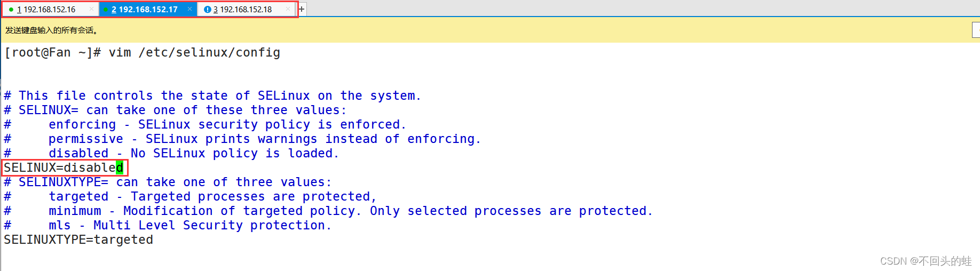Click the green cursor after SELINUX=disabled

point(120,168)
